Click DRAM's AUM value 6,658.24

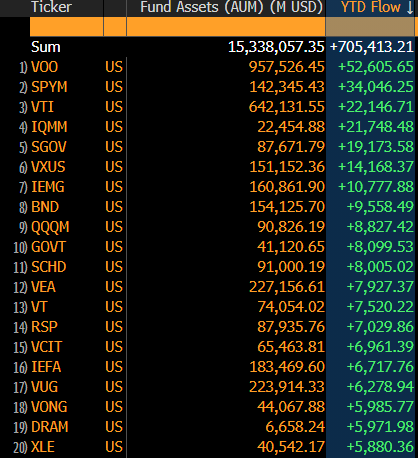(295, 427)
